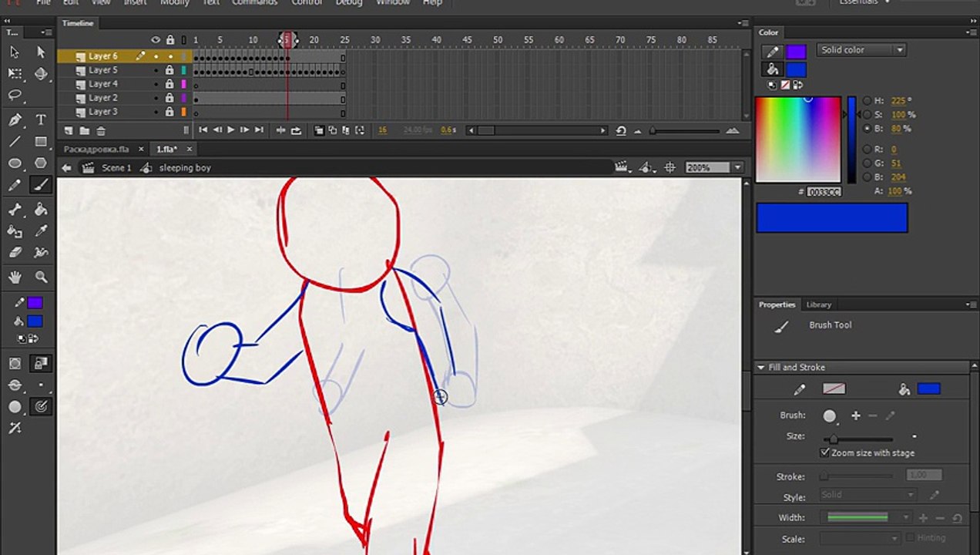
Task: Select the Pencil tool
Action: [x=15, y=185]
